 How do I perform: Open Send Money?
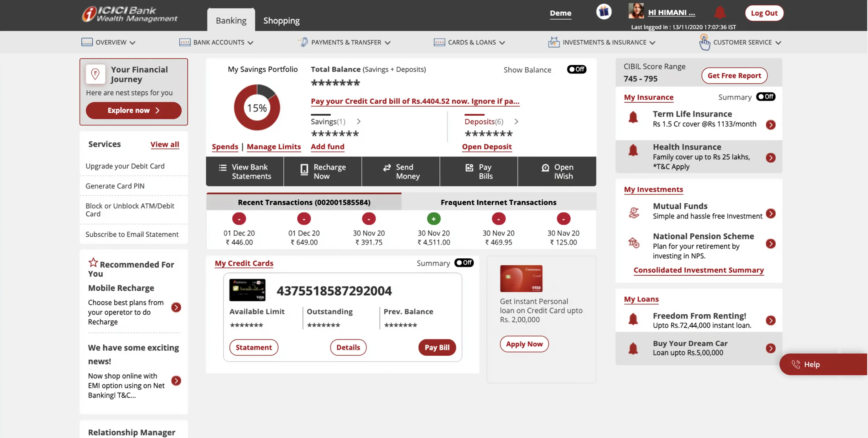point(400,171)
